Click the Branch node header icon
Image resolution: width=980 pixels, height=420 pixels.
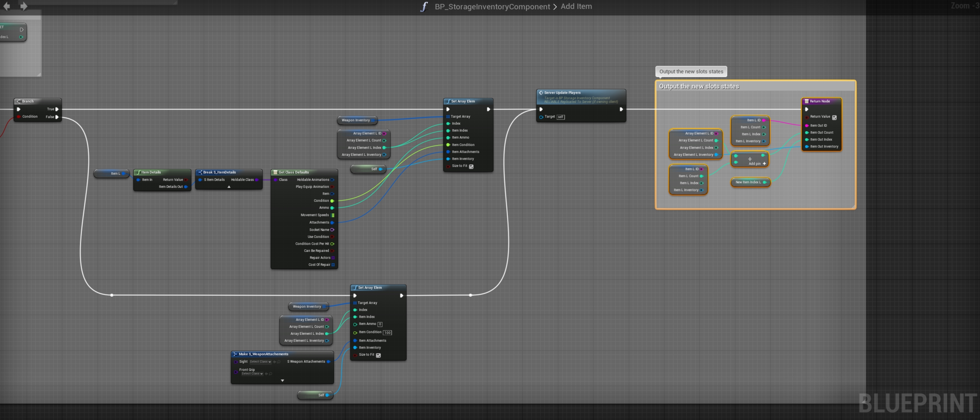click(18, 101)
